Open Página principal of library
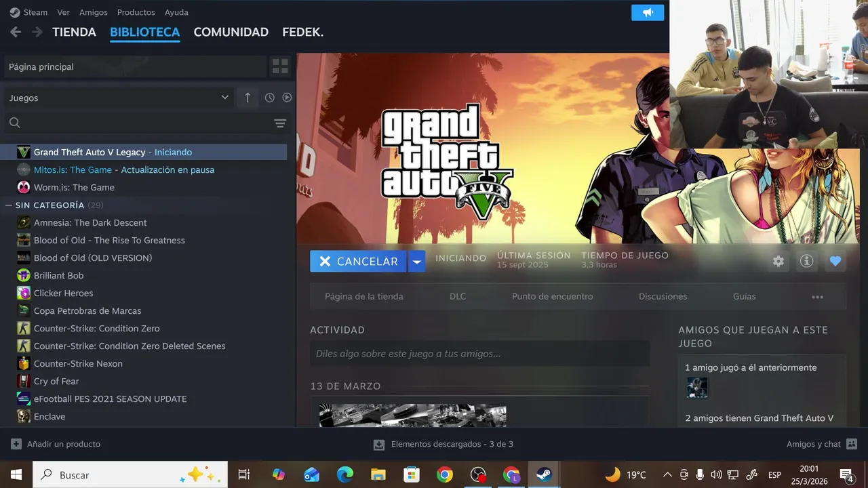The image size is (868, 488). pos(136,66)
